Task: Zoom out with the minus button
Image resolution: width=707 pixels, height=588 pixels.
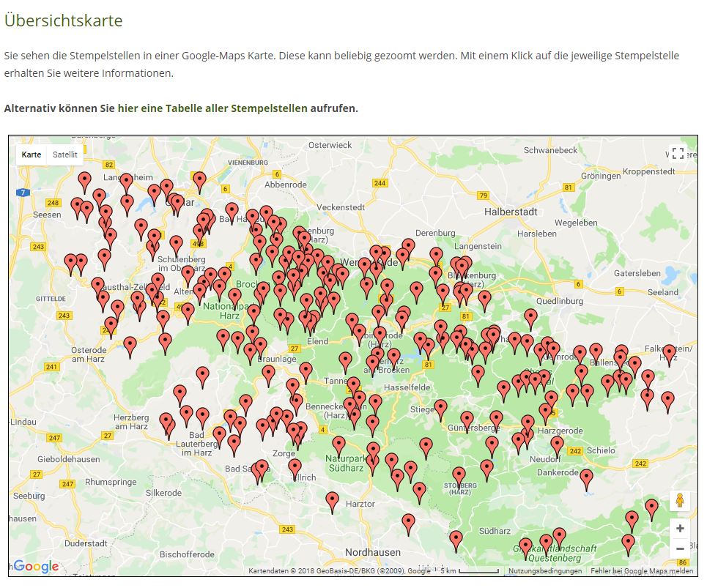Action: (x=680, y=548)
